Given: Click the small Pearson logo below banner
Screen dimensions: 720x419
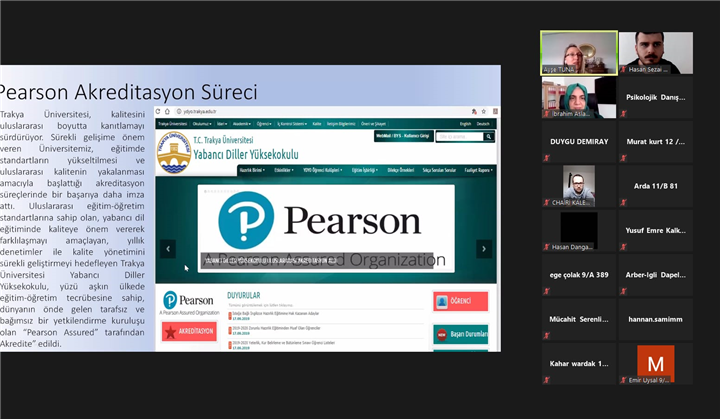Looking at the screenshot, I should [x=189, y=302].
